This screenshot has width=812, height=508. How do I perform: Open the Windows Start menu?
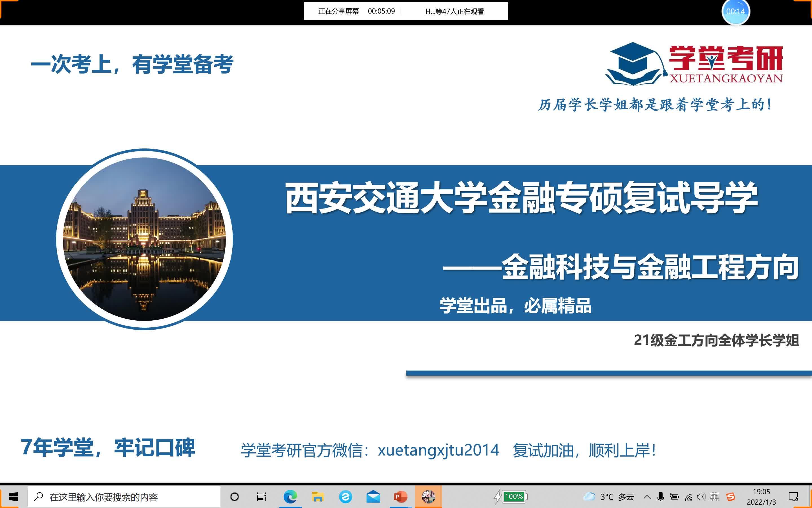coord(14,497)
